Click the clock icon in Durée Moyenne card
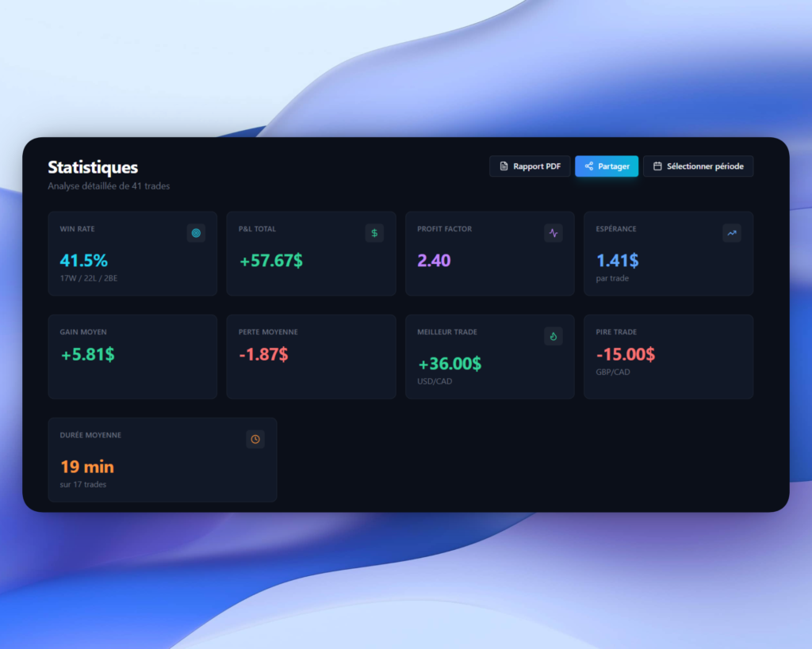 point(255,439)
